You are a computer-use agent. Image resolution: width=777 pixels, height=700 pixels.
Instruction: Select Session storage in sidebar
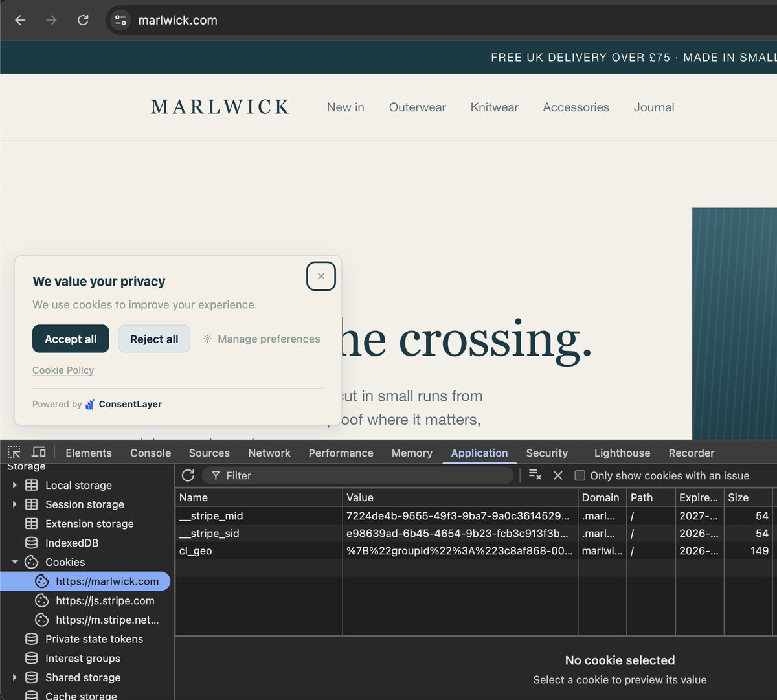pos(84,504)
